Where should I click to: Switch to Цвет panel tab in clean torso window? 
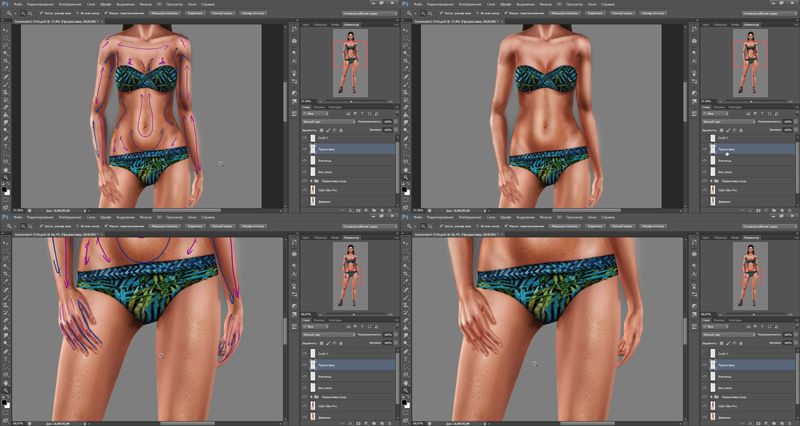705,24
